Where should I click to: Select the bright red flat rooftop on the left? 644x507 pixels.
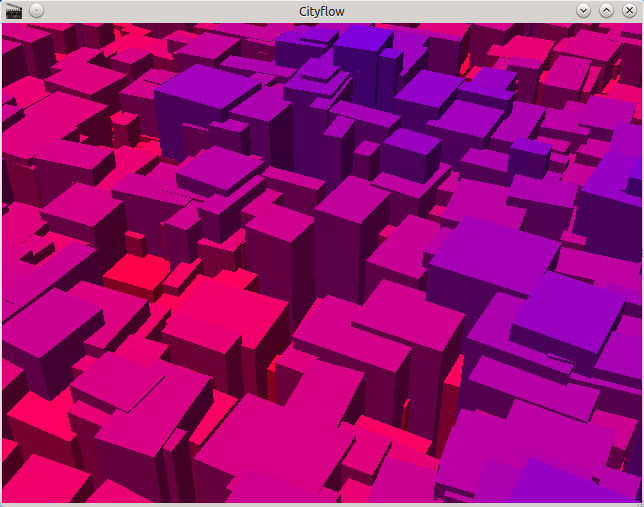(x=135, y=272)
